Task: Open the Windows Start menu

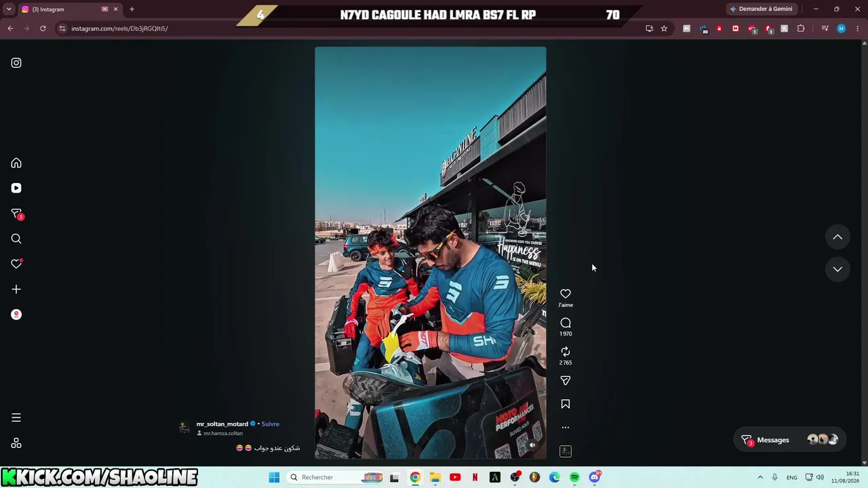Action: (274, 477)
